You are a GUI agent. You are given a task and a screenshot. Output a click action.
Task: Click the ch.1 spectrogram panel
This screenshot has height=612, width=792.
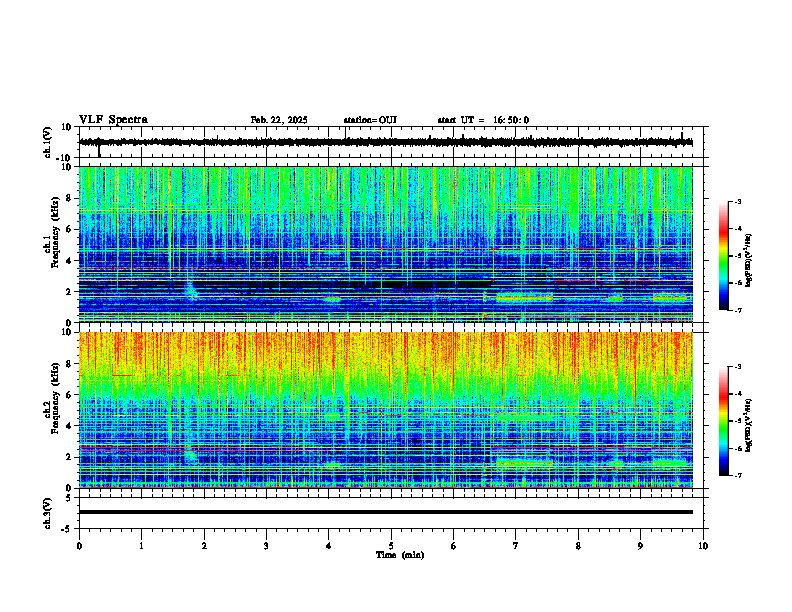pyautogui.click(x=386, y=244)
